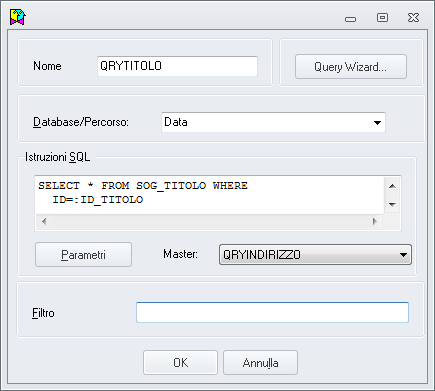Click inside the SQL statement text area
The image size is (435, 391).
[x=209, y=195]
